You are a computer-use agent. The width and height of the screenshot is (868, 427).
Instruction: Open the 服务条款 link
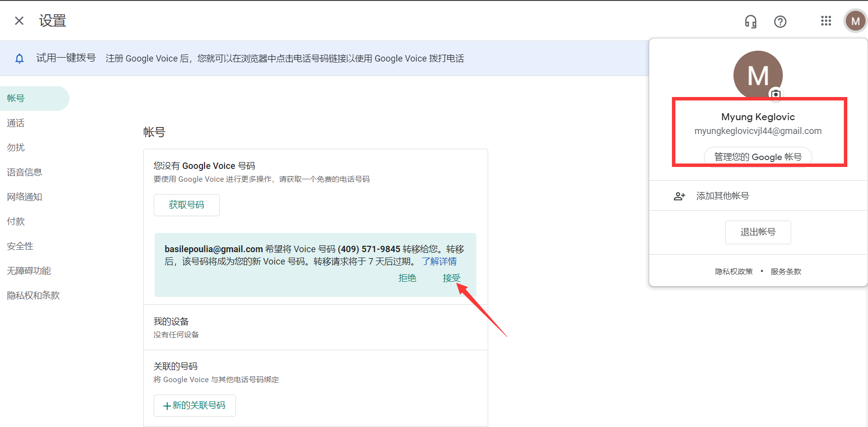click(x=786, y=272)
